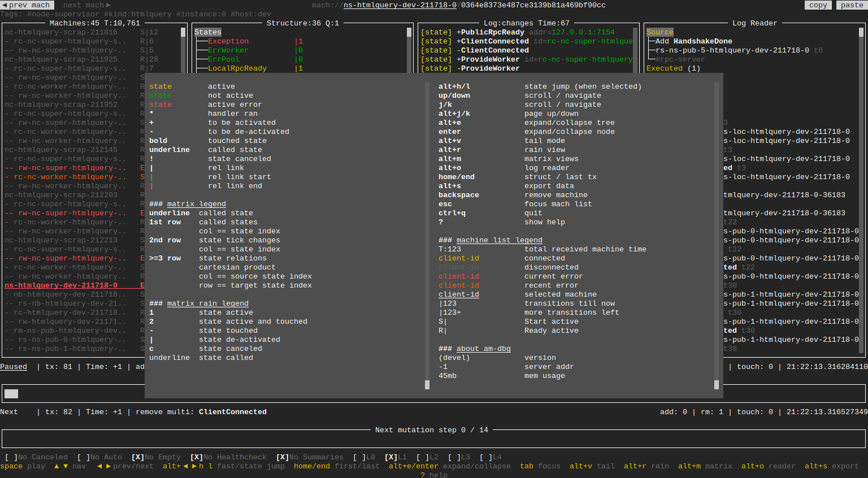Select machine nc-htmlquery-scrap-212203
Screen dimensions: 868x478
pyautogui.click(x=75, y=195)
